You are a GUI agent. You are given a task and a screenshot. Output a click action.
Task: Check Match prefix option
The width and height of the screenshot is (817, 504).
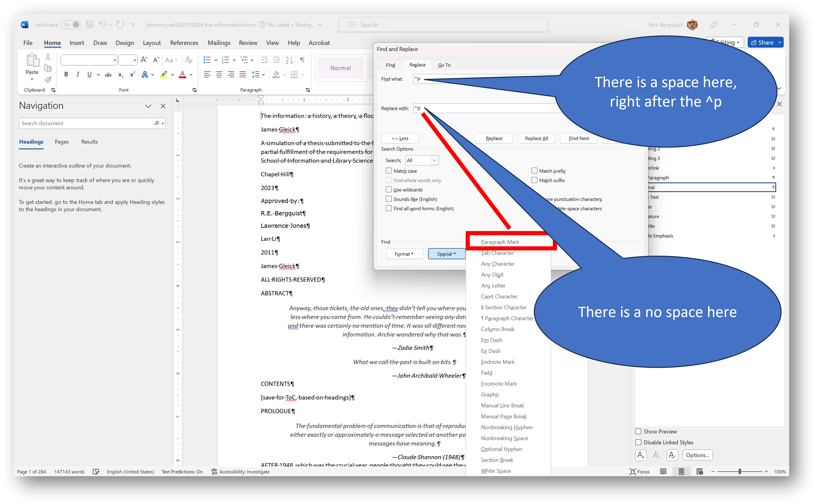click(x=534, y=171)
